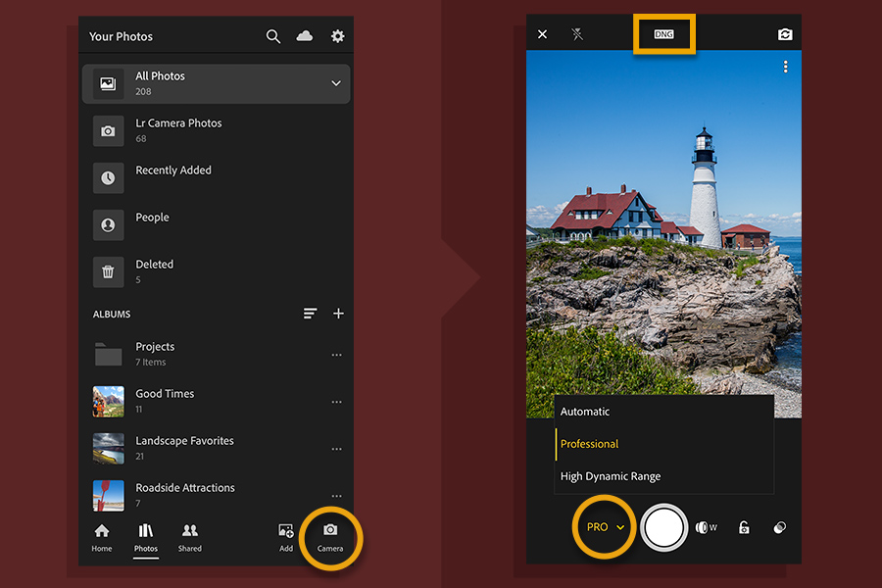Image resolution: width=882 pixels, height=588 pixels.
Task: Open options for Good Times album
Action: [x=336, y=403]
